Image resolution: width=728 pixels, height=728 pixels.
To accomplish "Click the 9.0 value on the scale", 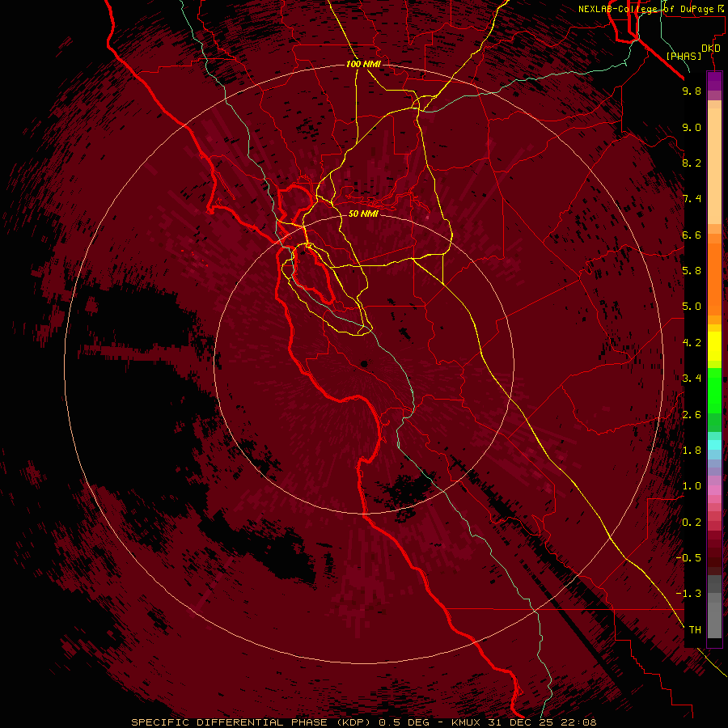I will click(x=692, y=127).
